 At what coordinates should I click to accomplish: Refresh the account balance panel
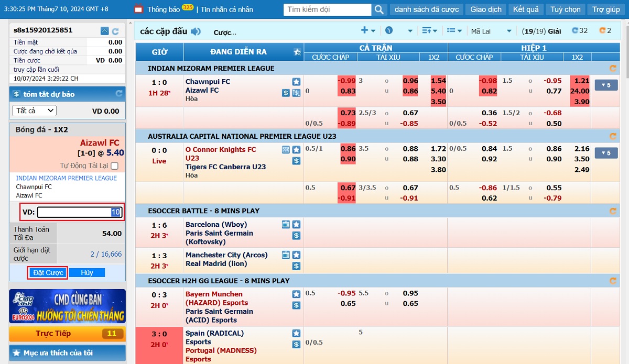tap(115, 31)
